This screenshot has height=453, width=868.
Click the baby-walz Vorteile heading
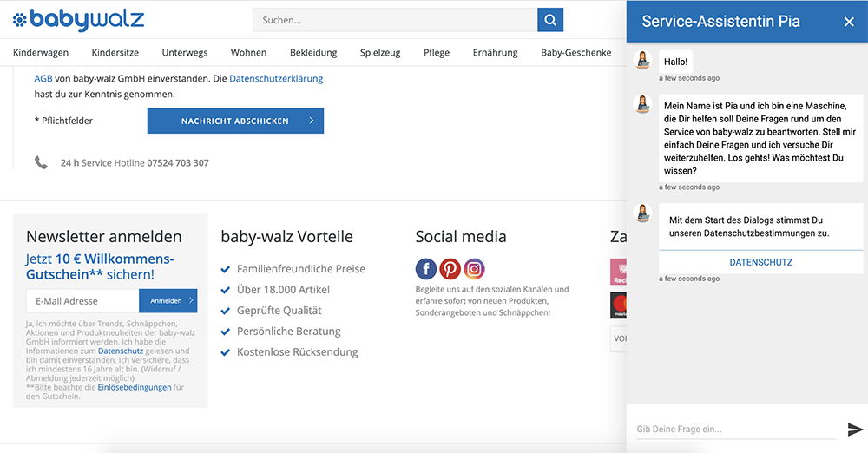(286, 236)
